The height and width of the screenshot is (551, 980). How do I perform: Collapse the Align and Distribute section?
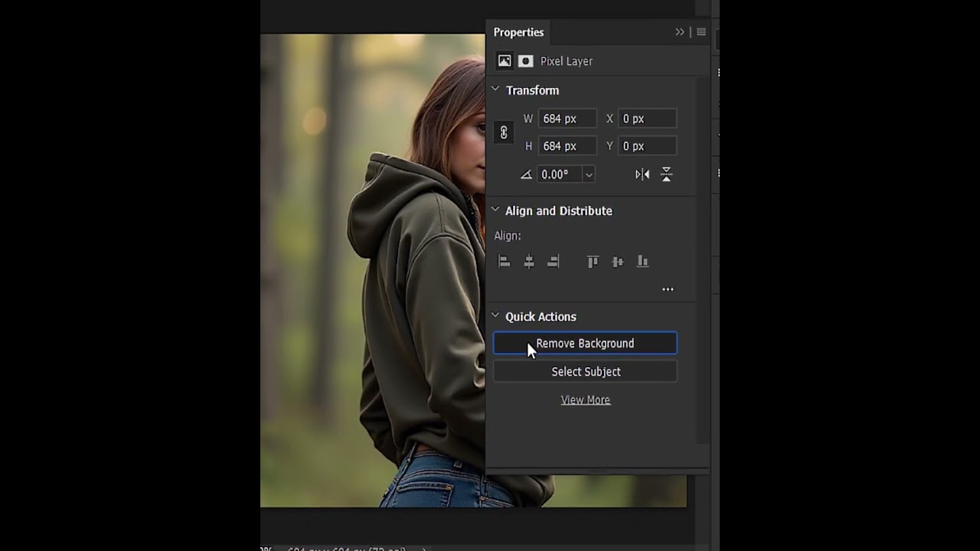[495, 210]
